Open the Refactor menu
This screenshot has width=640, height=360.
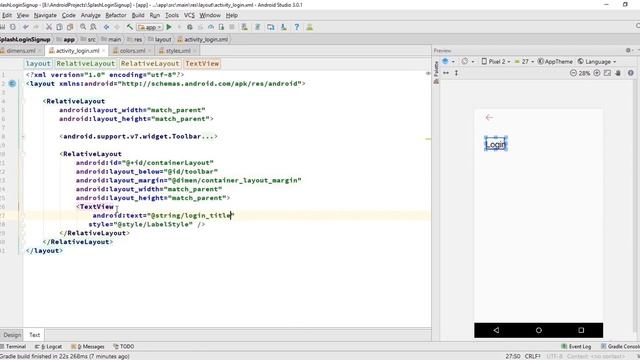click(x=116, y=15)
